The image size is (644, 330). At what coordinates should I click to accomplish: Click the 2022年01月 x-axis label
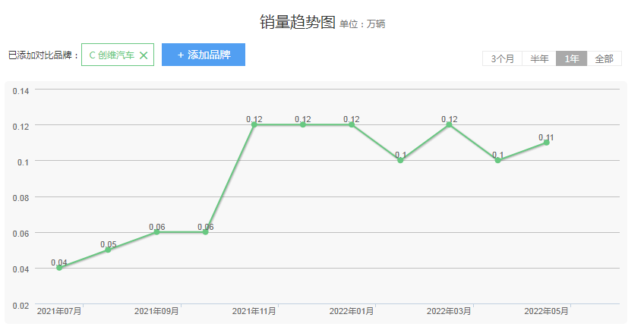[352, 311]
